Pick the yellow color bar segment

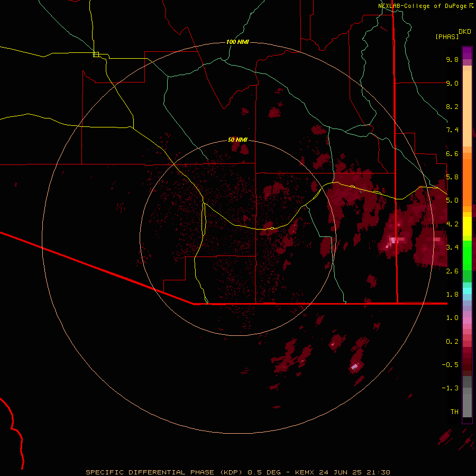pyautogui.click(x=467, y=226)
